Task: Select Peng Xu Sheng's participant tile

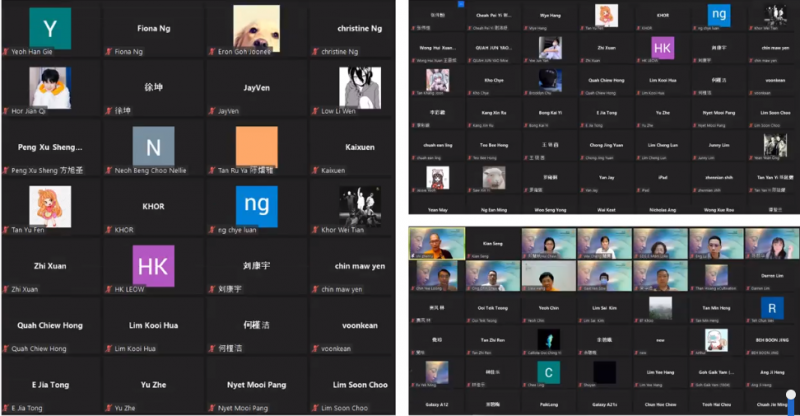Action: tap(51, 150)
